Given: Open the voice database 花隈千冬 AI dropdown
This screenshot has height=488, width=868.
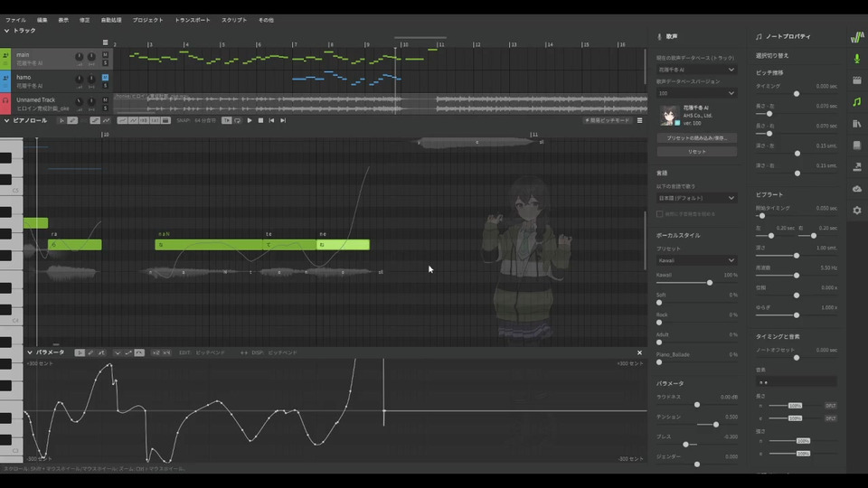Looking at the screenshot, I should pos(696,70).
